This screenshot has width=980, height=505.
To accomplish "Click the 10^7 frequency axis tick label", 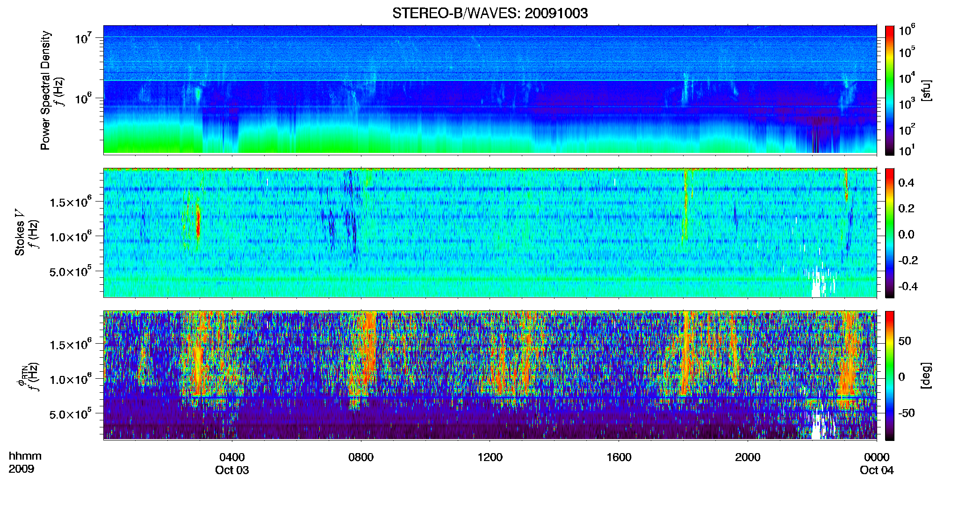I will click(x=84, y=38).
